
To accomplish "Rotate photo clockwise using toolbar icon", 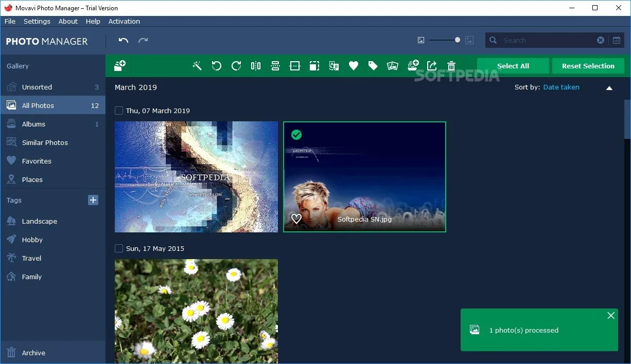I will click(x=236, y=66).
